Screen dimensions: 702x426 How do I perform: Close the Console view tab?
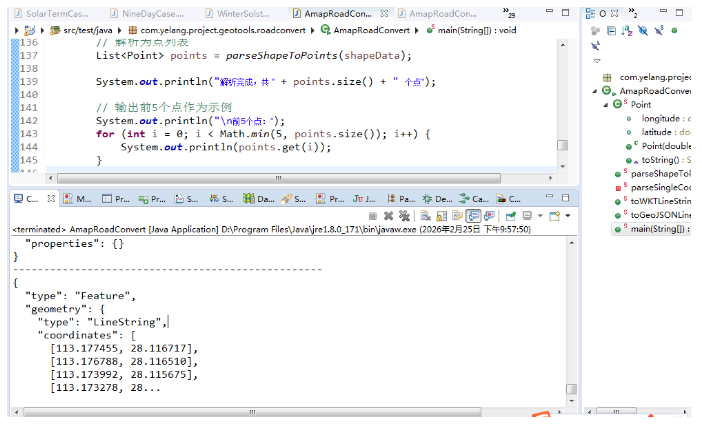pos(51,198)
